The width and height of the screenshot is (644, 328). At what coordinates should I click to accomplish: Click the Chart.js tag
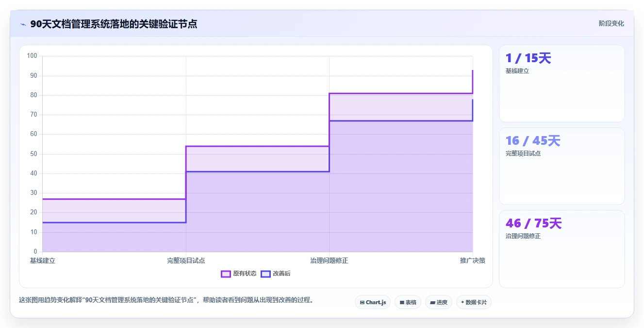[373, 302]
